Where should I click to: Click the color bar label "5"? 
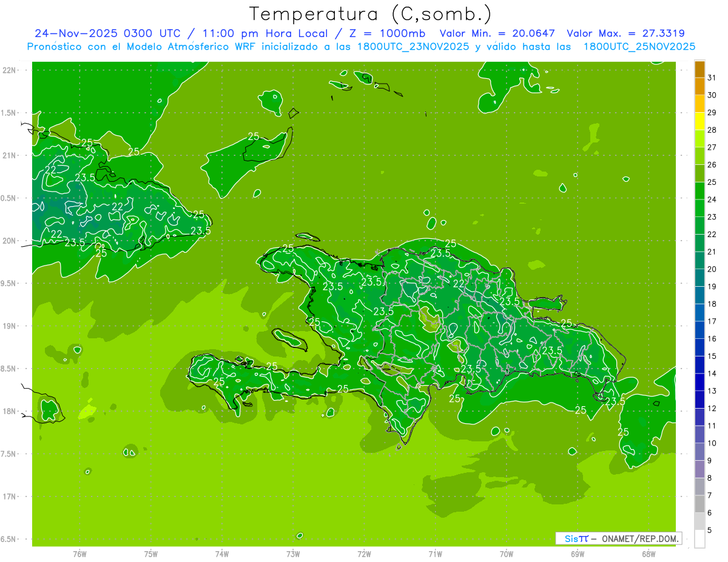tap(709, 530)
